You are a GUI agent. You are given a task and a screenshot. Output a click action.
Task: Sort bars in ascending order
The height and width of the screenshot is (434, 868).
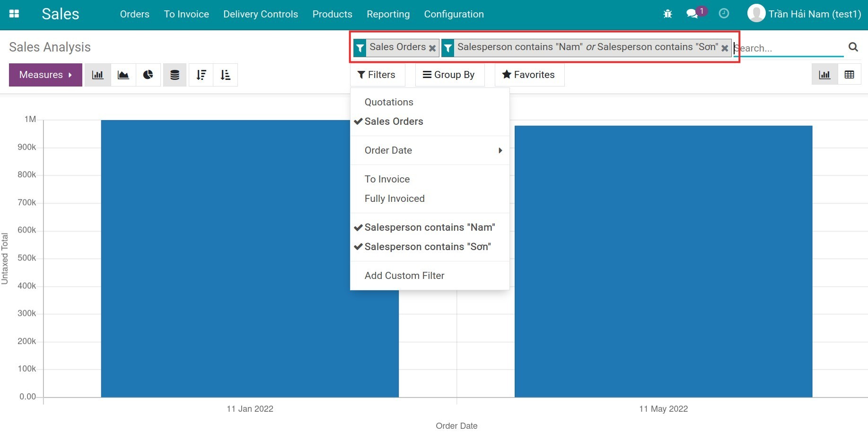tap(225, 75)
